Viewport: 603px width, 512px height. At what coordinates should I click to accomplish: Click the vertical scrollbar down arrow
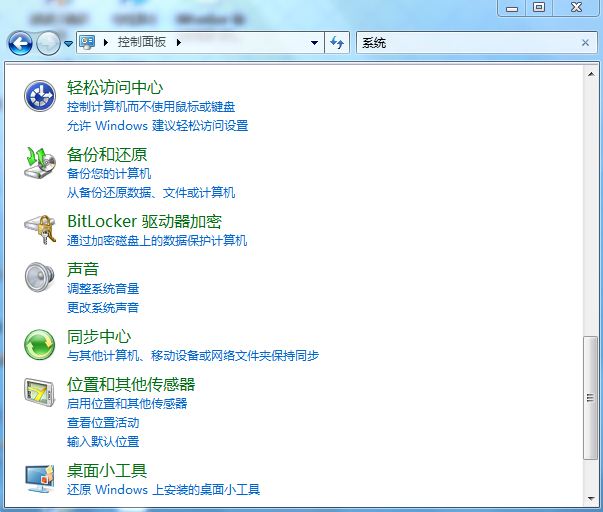coord(591,499)
